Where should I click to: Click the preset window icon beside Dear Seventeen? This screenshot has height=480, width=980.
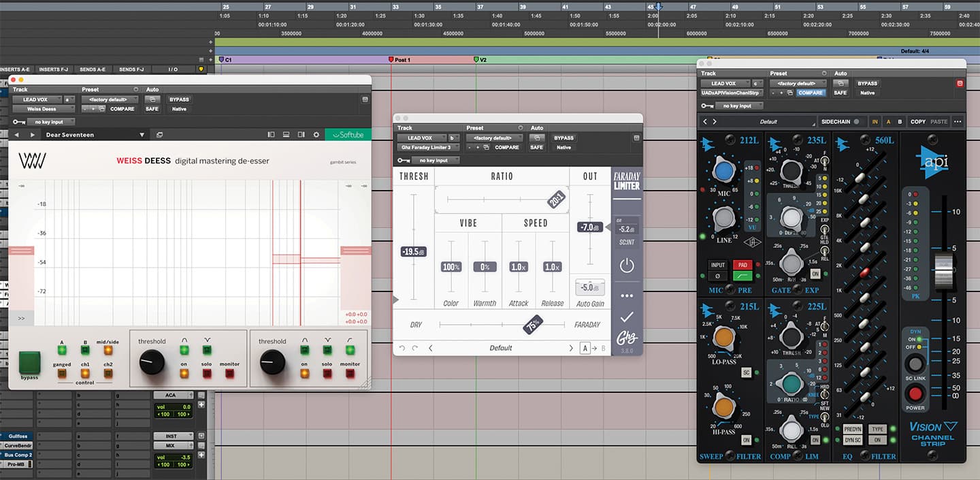click(159, 135)
